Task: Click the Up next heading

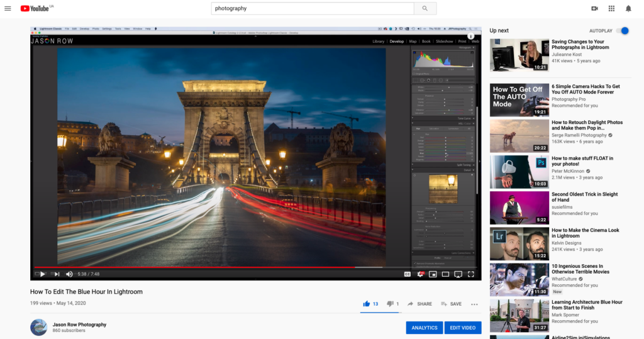Action: click(x=499, y=31)
